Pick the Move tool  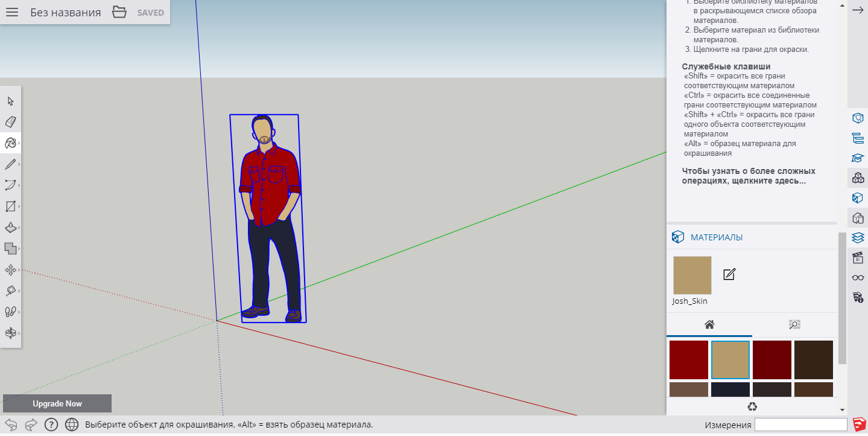tap(10, 270)
